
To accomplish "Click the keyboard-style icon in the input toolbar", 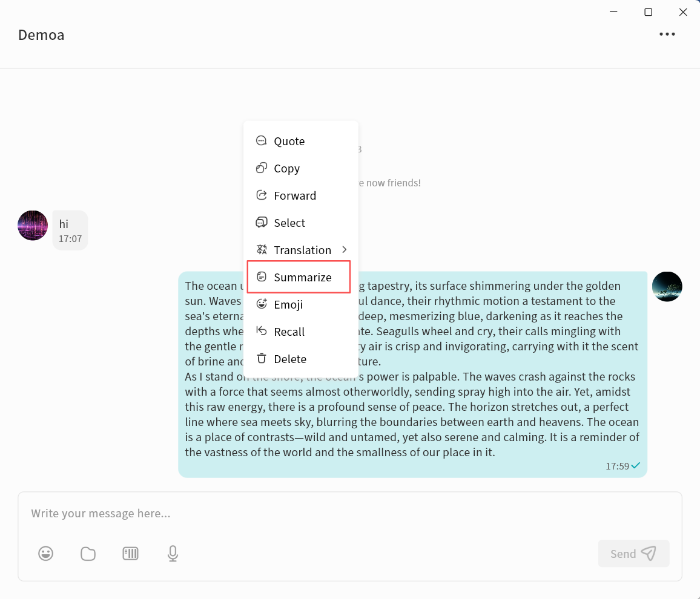I will coord(130,553).
